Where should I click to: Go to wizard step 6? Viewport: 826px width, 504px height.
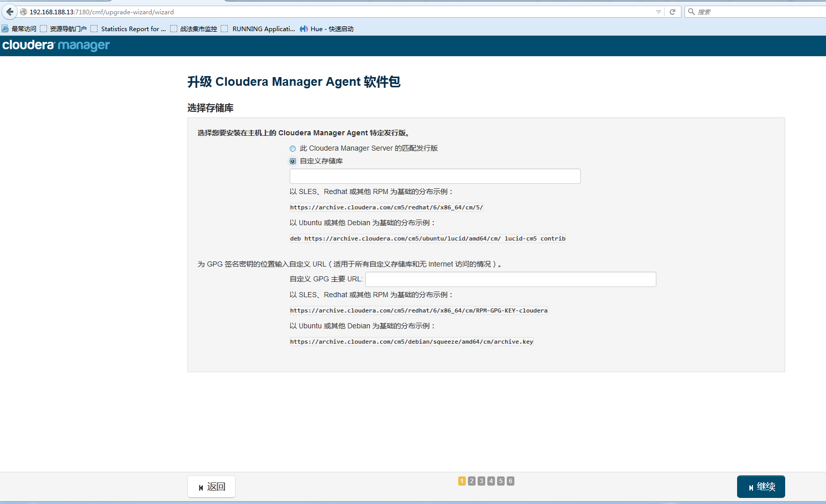tap(510, 481)
